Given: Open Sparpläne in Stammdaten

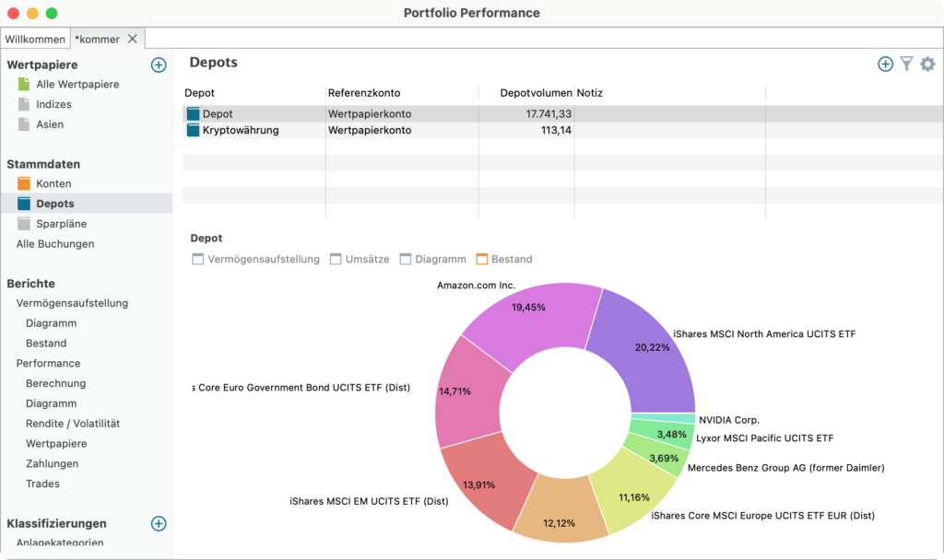Looking at the screenshot, I should coord(62,224).
